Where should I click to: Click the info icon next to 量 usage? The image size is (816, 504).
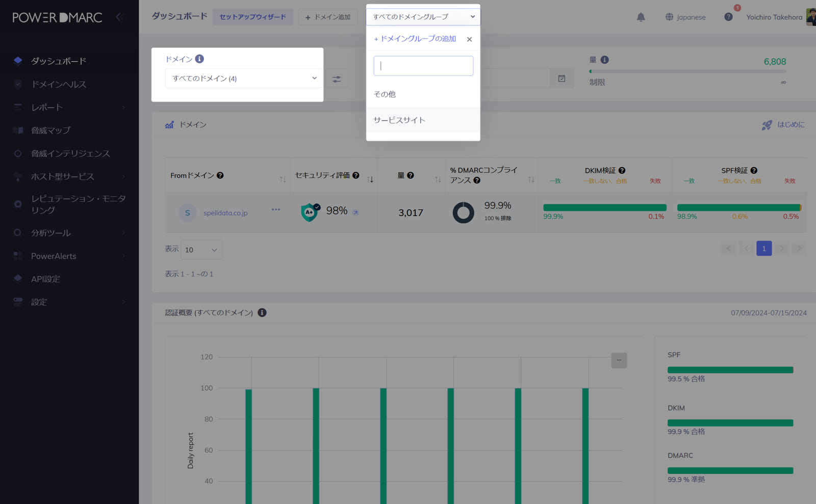click(604, 60)
